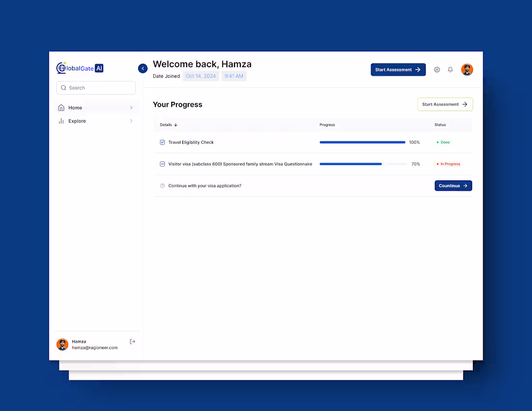
Task: Click the GlobalGate AI logo
Action: coord(80,68)
